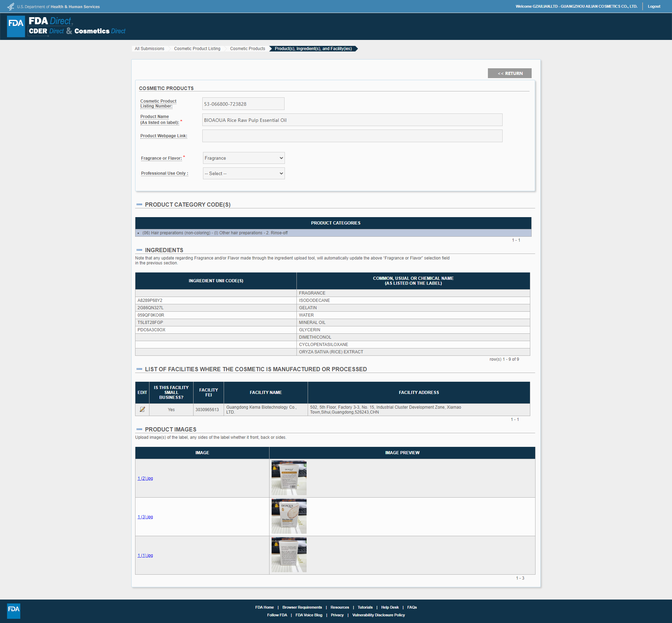Click the Logout link

pyautogui.click(x=654, y=6)
